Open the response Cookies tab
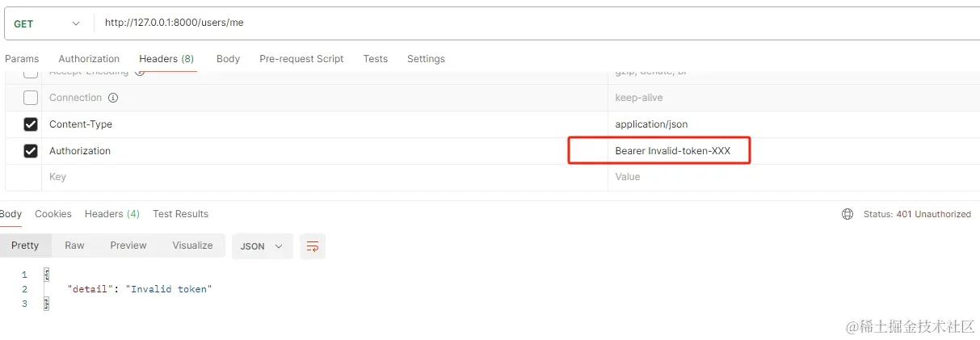The width and height of the screenshot is (980, 340). (53, 214)
